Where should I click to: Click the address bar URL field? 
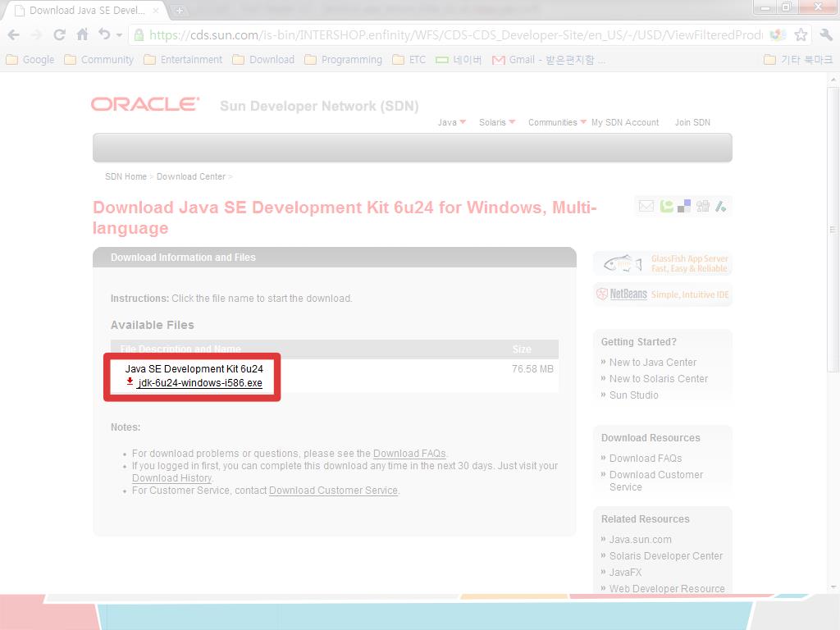click(455, 35)
